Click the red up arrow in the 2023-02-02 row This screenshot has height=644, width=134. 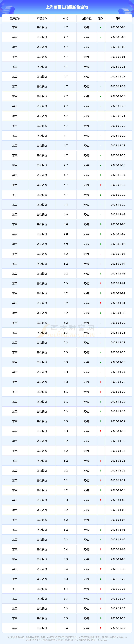click(100, 283)
